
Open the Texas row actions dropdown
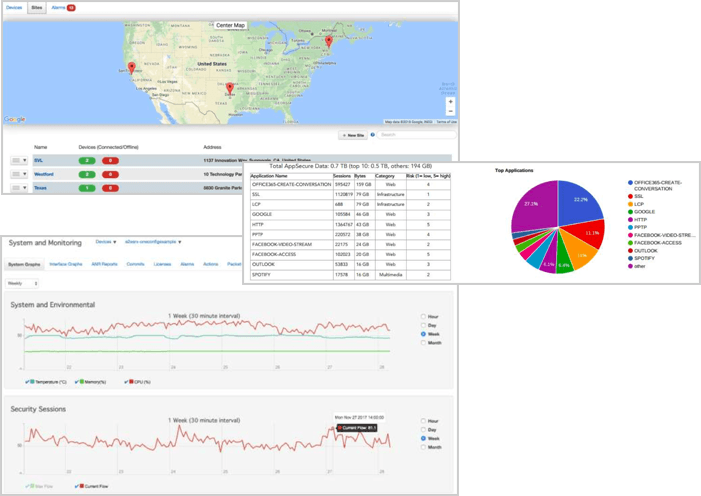[19, 188]
